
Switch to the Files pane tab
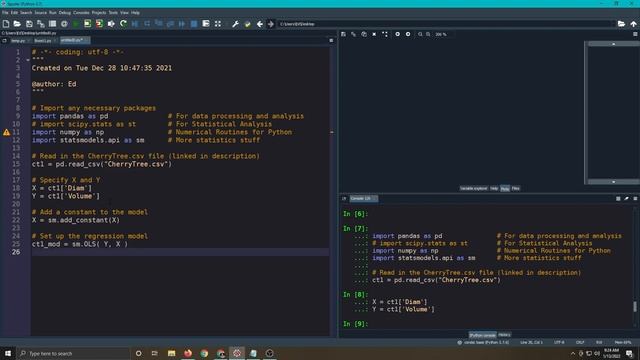516,189
